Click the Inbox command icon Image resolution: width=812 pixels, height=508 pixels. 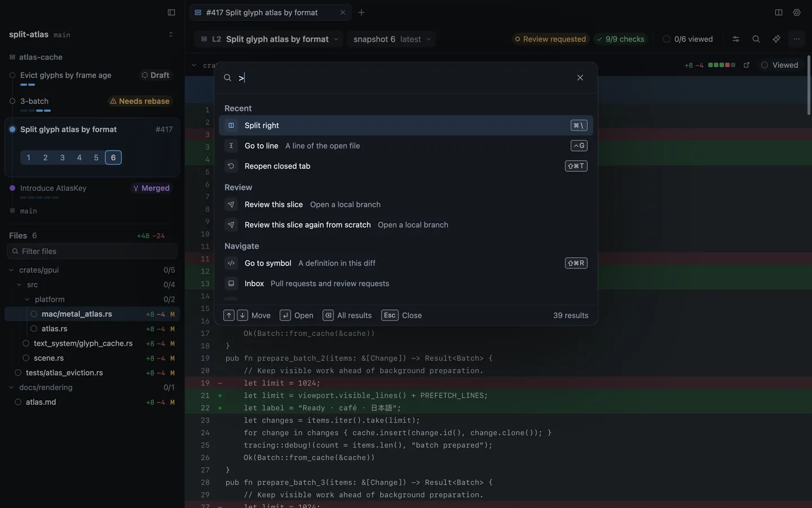coord(231,283)
